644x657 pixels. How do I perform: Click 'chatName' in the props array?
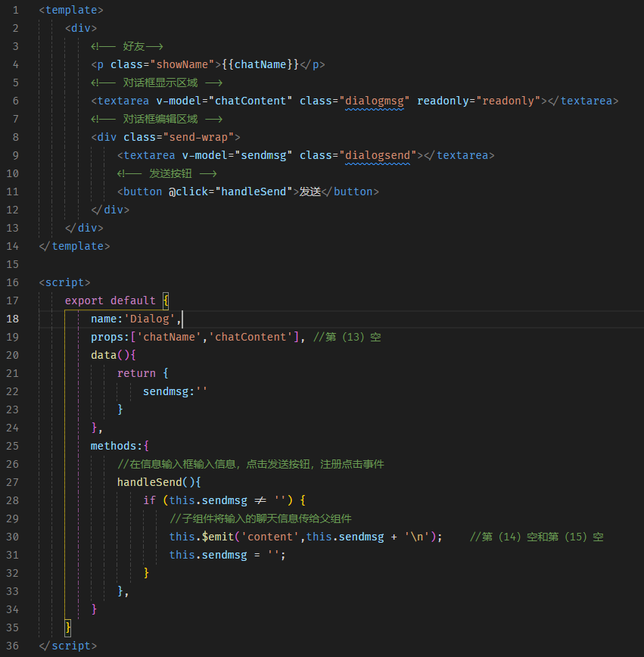pyautogui.click(x=170, y=338)
